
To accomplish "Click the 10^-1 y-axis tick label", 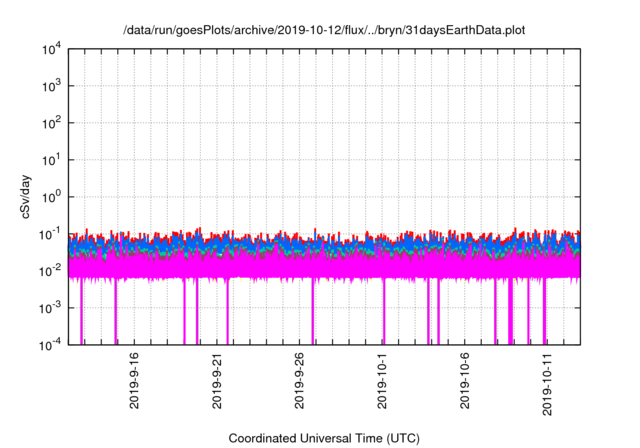I will coord(51,235).
